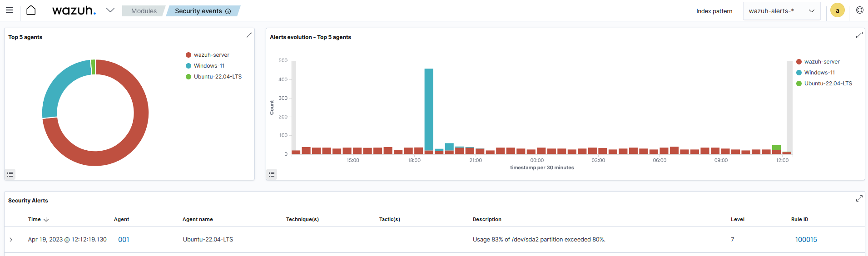Maximize the Top 5 agents panel

pyautogui.click(x=248, y=35)
